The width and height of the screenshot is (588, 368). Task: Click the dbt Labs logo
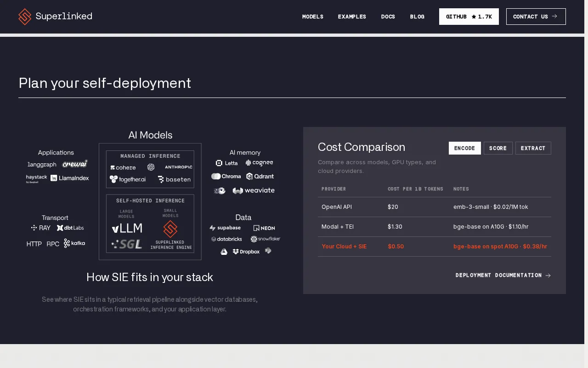click(70, 228)
